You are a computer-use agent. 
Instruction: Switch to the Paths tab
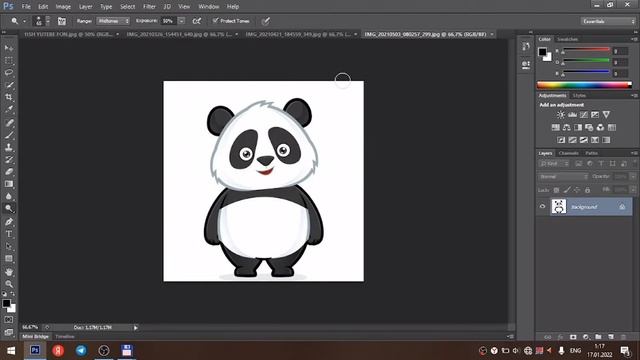(x=591, y=153)
